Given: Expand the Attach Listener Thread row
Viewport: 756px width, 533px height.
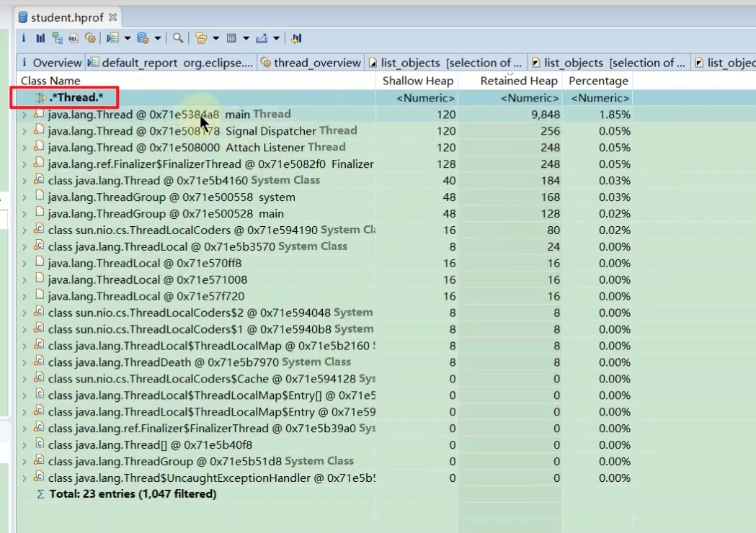Looking at the screenshot, I should (24, 148).
